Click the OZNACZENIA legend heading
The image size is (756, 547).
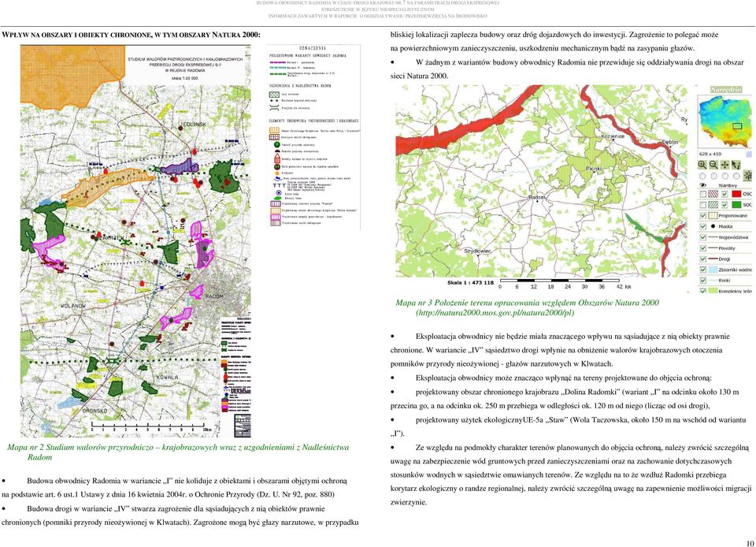[313, 48]
